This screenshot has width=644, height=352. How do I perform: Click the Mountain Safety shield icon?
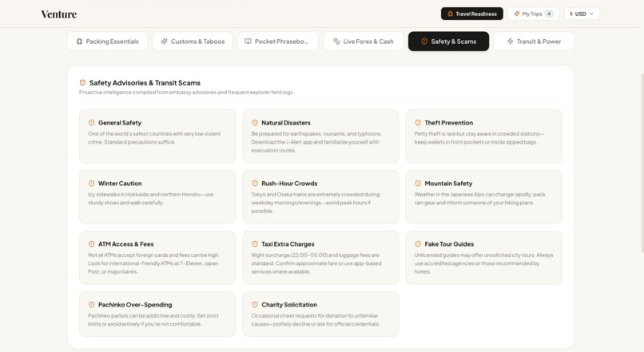click(418, 184)
